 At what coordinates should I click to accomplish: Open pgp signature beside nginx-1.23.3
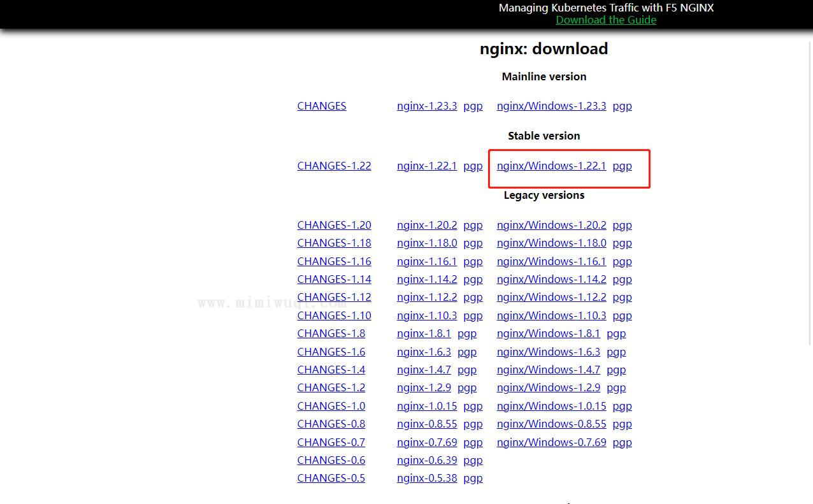[x=473, y=106]
